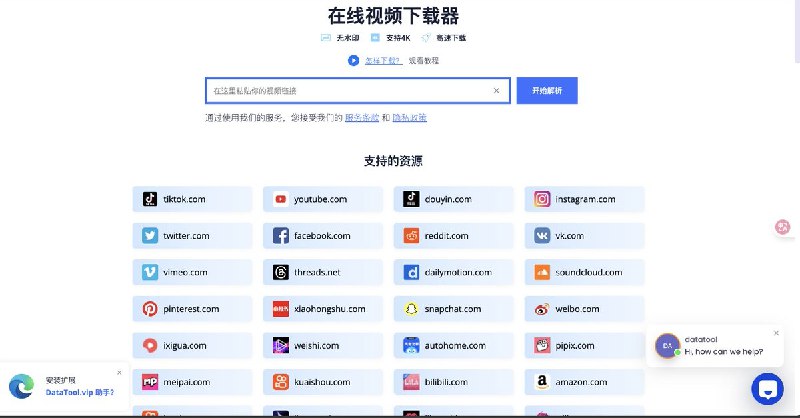
Task: Select the ixigua.com text
Action: click(x=185, y=346)
